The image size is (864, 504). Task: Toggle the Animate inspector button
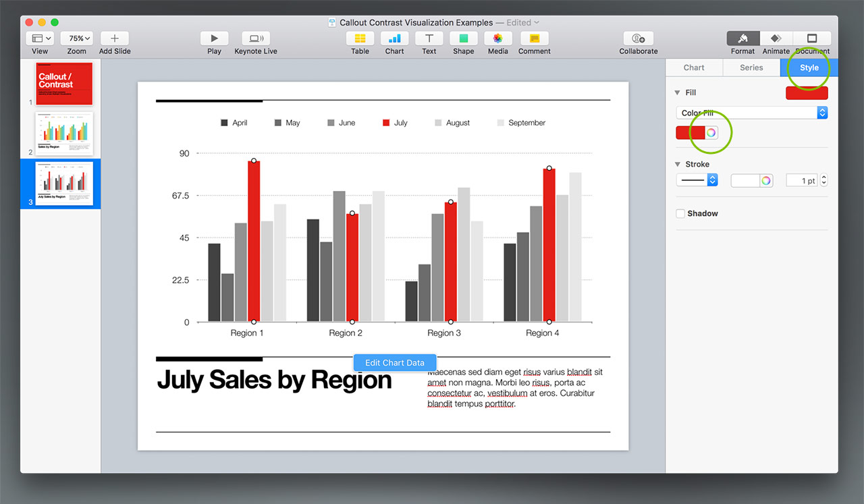pos(776,38)
